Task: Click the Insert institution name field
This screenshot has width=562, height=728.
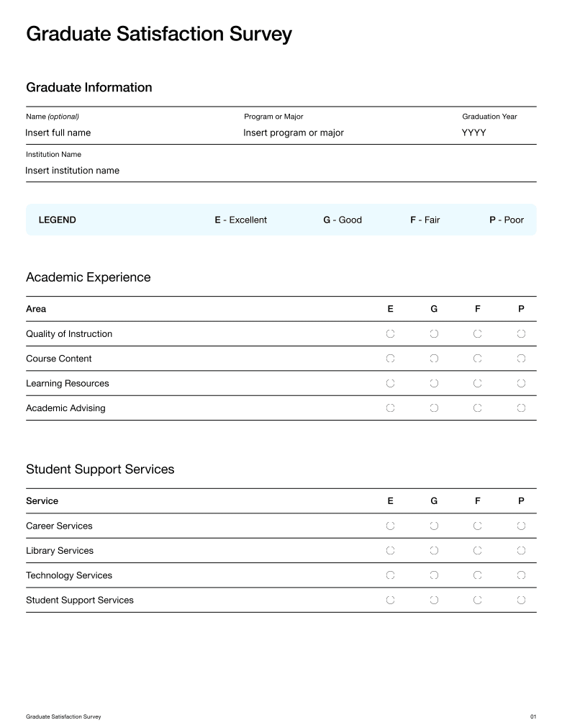Action: pyautogui.click(x=281, y=171)
